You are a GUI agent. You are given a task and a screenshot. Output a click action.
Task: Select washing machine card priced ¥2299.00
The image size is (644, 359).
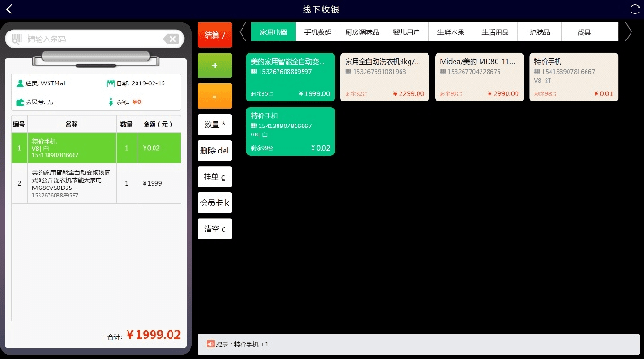click(384, 77)
